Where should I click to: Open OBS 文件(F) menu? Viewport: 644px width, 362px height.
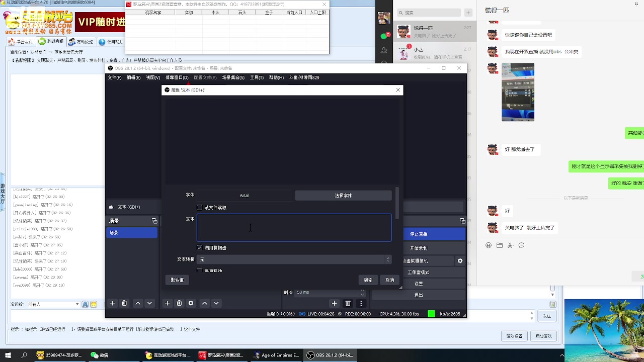[x=115, y=77]
